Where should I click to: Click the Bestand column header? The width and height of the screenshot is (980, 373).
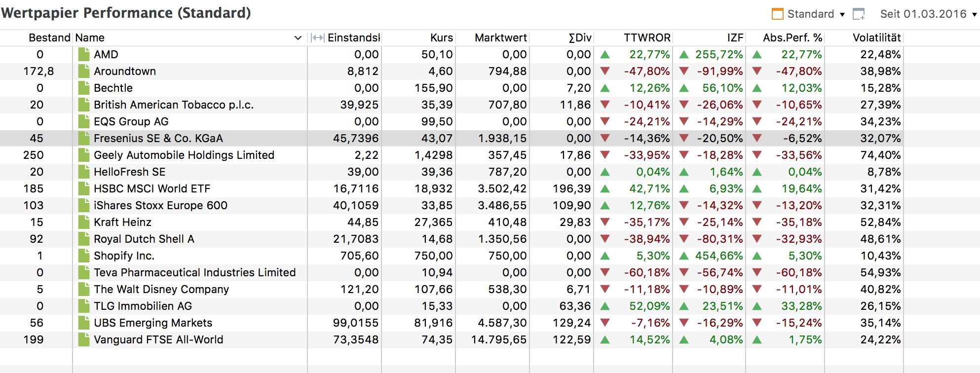[x=49, y=38]
